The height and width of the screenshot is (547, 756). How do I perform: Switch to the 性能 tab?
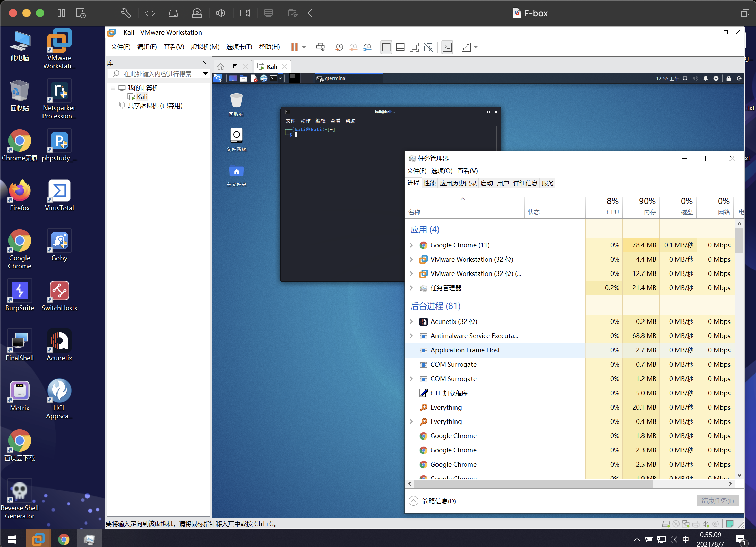429,183
